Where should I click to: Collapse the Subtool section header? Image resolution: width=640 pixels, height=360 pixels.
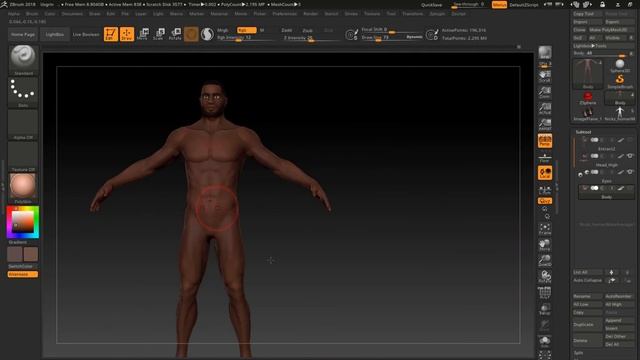click(x=583, y=132)
